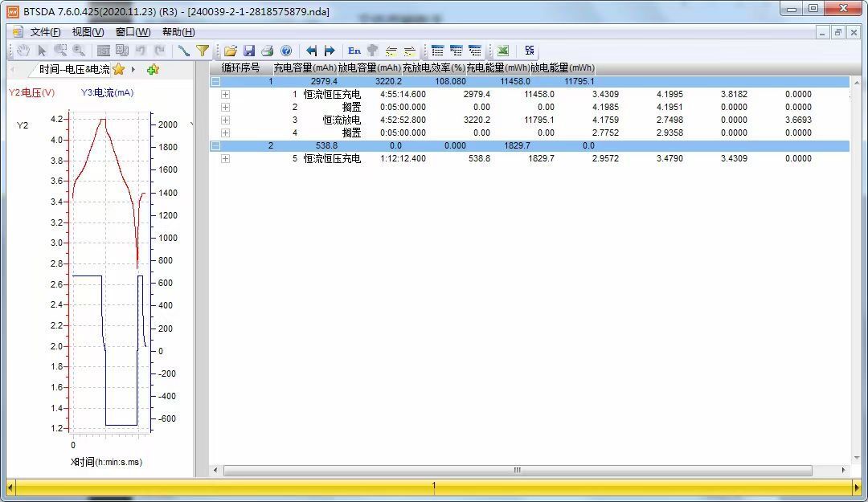Image resolution: width=868 pixels, height=502 pixels.
Task: Expand step 1 constant current charge row
Action: (225, 94)
